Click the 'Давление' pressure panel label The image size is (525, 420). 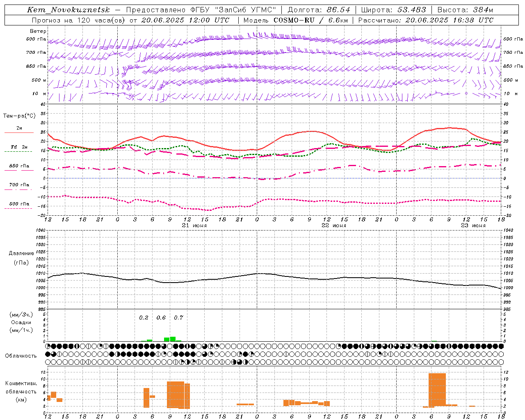[21, 253]
